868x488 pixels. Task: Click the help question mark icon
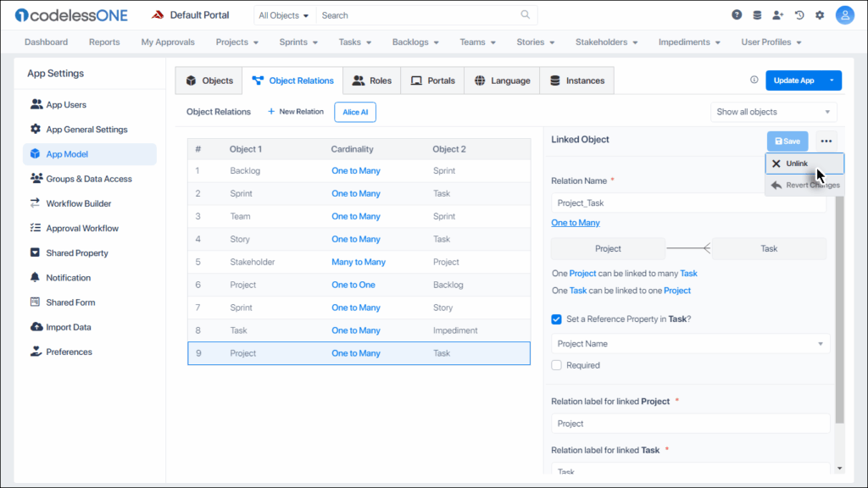737,15
